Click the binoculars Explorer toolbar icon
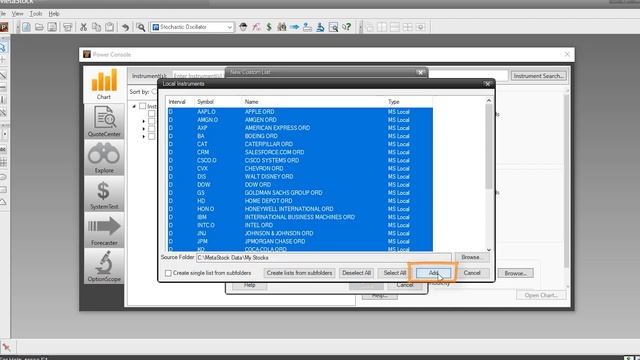The width and height of the screenshot is (640, 360). 282,27
